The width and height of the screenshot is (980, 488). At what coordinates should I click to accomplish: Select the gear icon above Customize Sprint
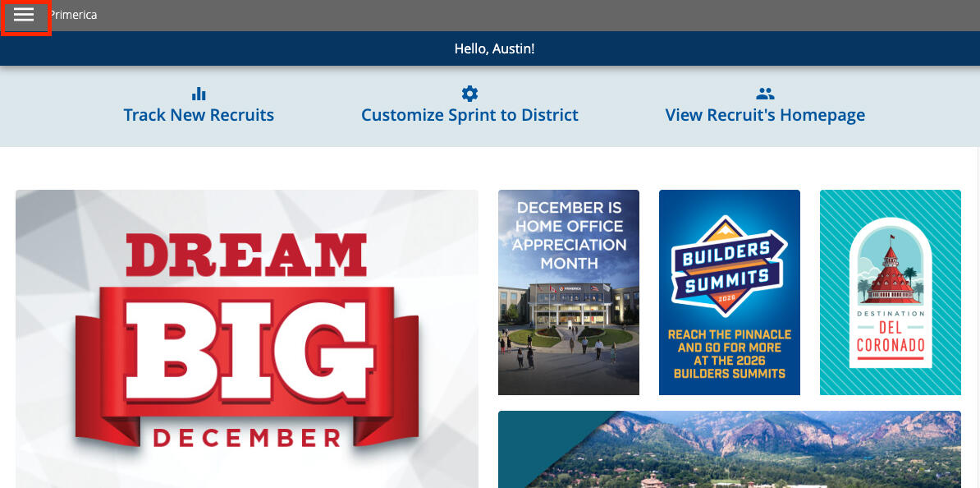coord(469,94)
